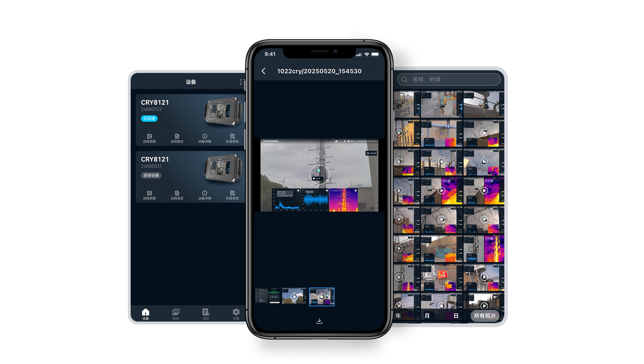Play the main video in the viewer
The width and height of the screenshot is (644, 364).
point(319,175)
